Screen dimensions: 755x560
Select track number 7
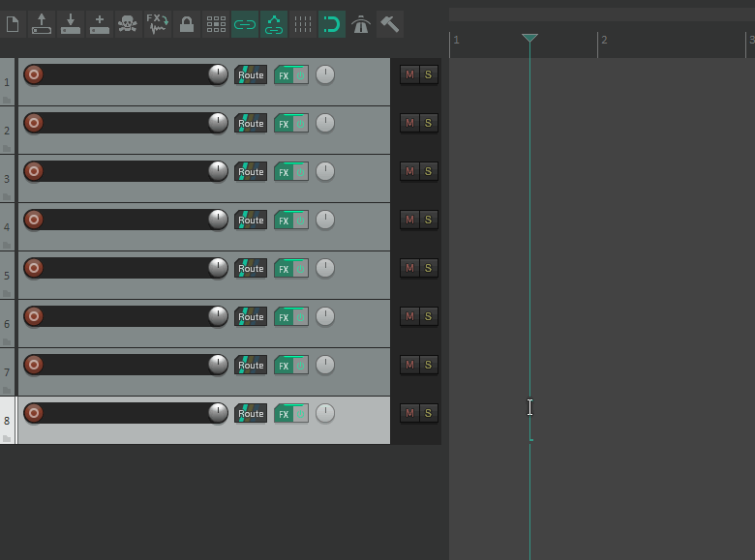click(x=7, y=372)
